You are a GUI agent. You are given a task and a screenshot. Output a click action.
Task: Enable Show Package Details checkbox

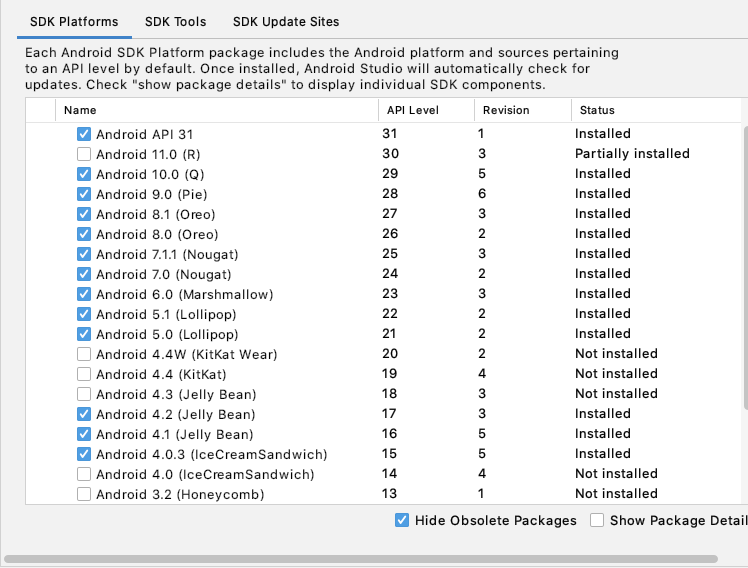click(597, 520)
